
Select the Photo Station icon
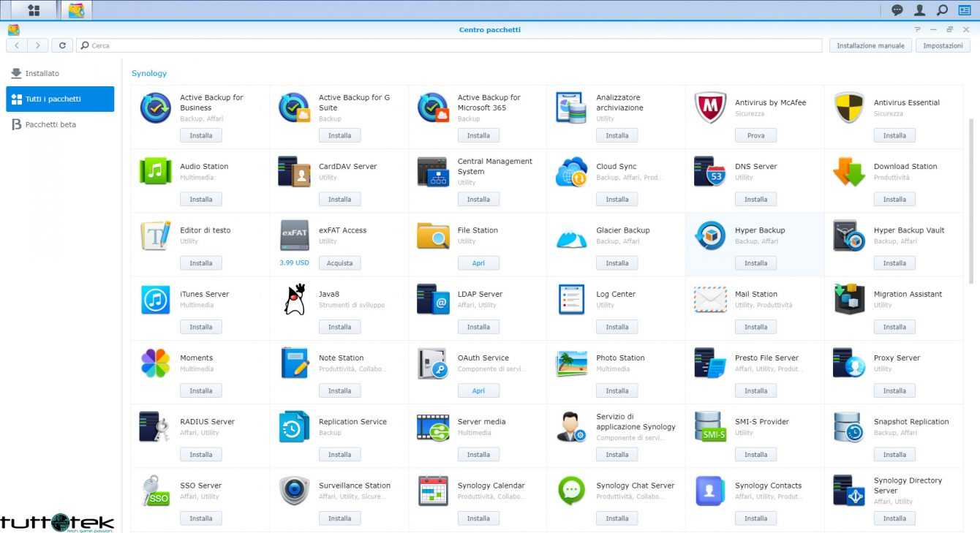[571, 363]
